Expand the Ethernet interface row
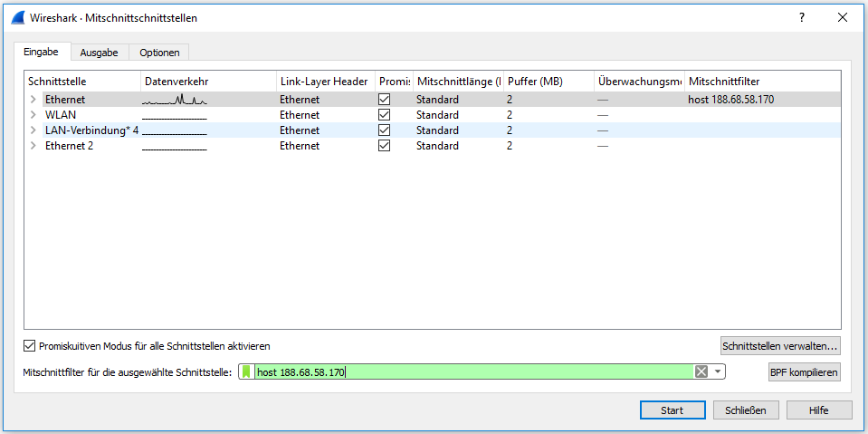The width and height of the screenshot is (868, 434). (x=33, y=100)
